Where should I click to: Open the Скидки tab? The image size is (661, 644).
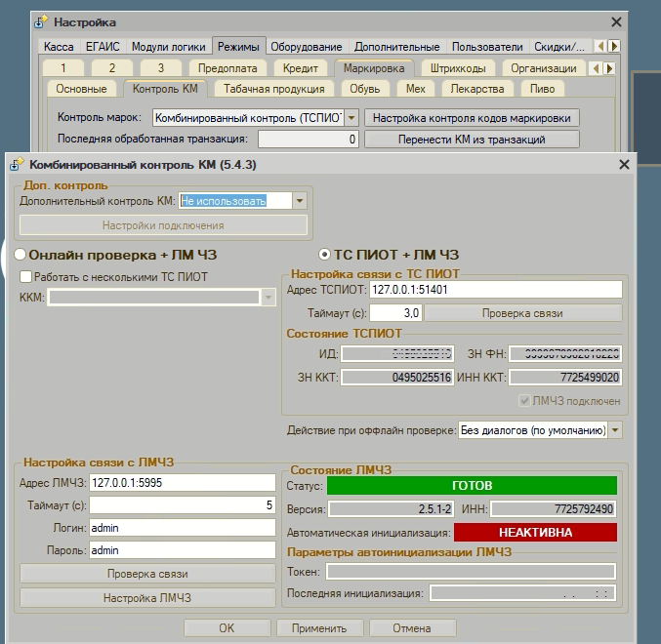click(559, 46)
